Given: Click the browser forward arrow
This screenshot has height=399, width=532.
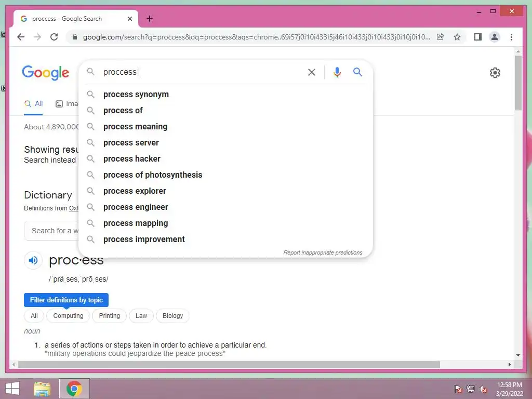Looking at the screenshot, I should (37, 37).
